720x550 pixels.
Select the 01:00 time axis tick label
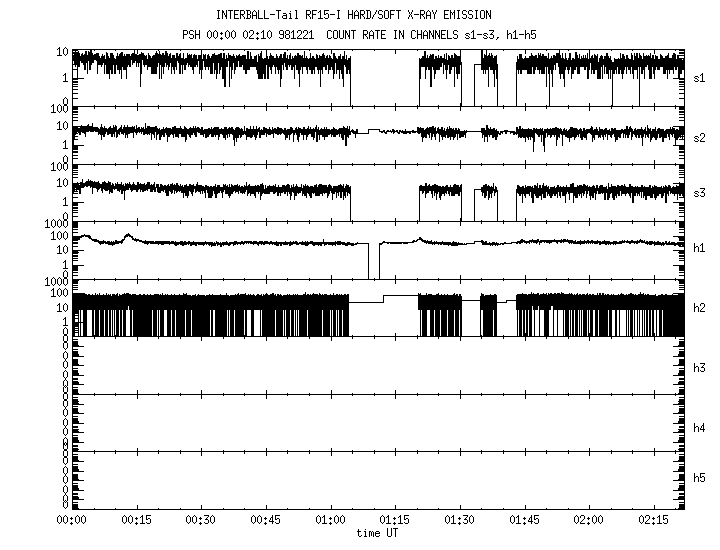[331, 521]
